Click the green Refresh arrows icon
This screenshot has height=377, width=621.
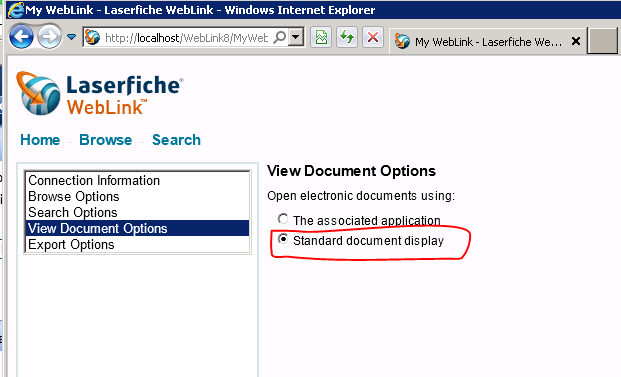point(347,38)
